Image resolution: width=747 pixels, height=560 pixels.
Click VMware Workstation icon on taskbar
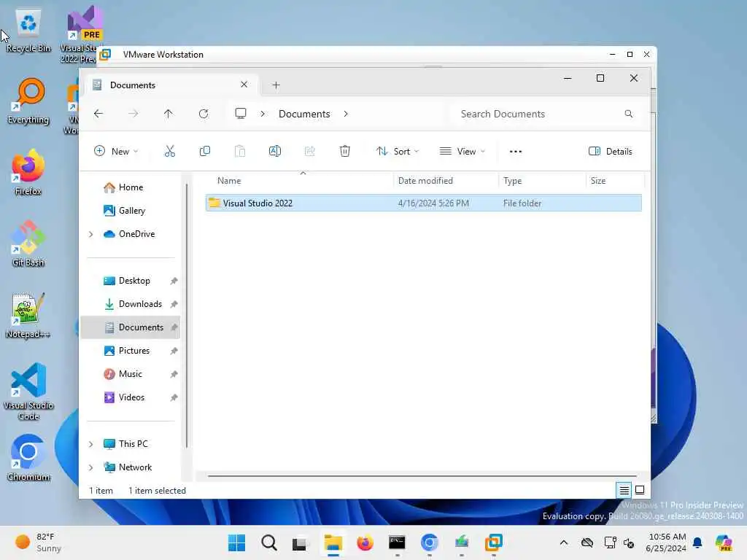click(494, 542)
